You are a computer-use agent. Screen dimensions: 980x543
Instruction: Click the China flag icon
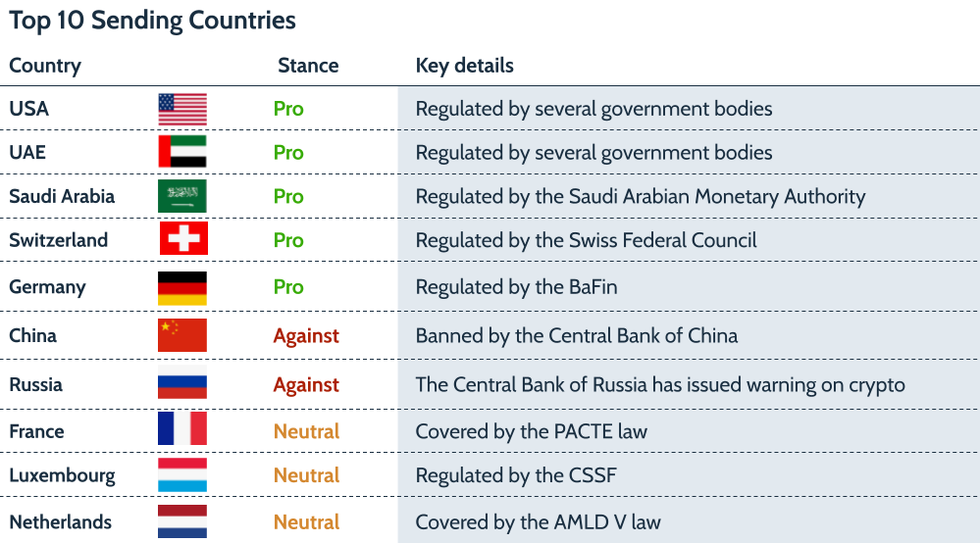(x=182, y=335)
